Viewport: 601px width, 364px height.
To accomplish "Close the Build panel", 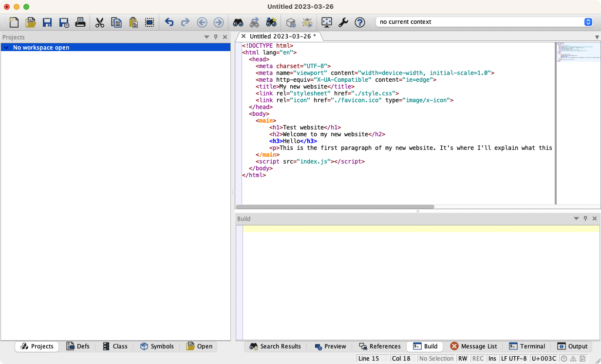I will point(595,219).
